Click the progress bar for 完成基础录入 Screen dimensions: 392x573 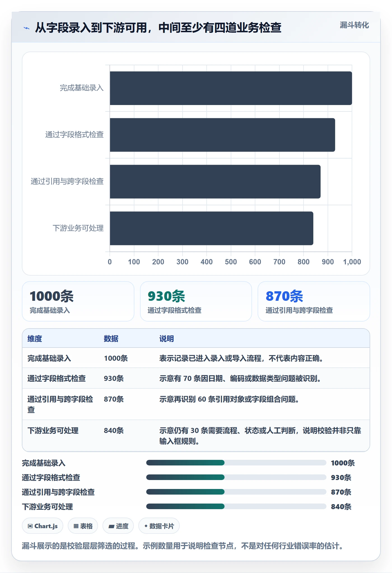click(236, 463)
